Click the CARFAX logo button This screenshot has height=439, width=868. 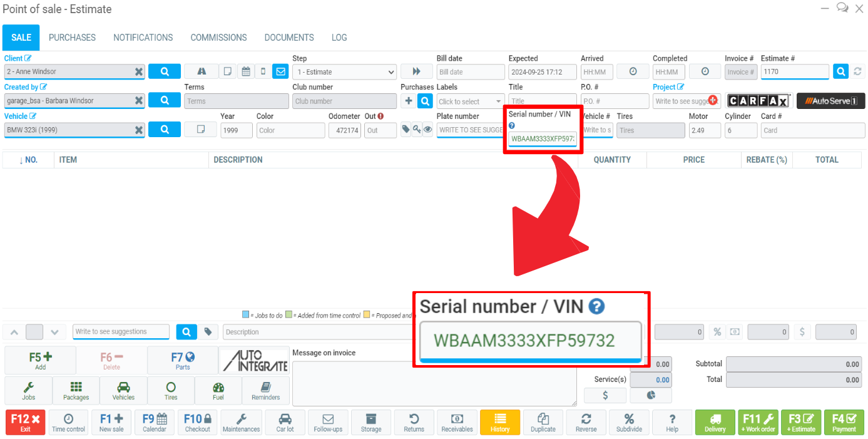pos(758,101)
